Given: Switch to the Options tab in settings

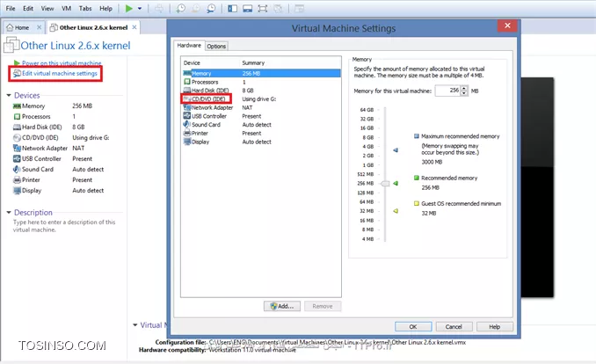Looking at the screenshot, I should [216, 46].
